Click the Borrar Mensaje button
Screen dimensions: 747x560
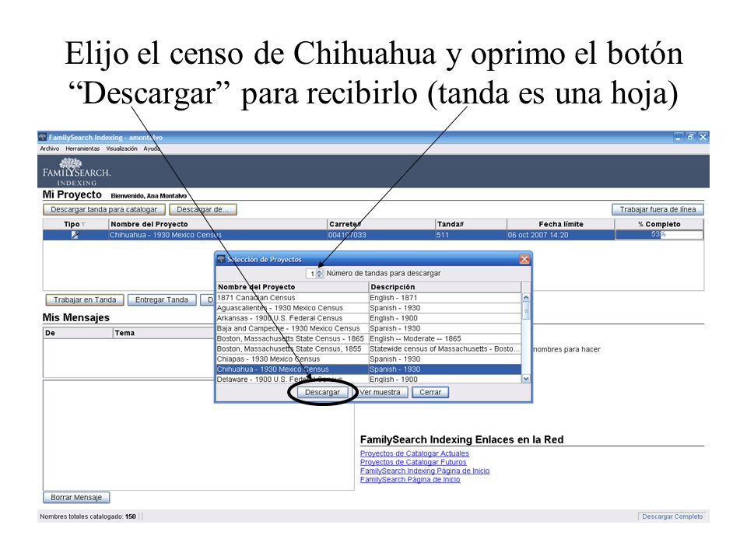pos(76,498)
